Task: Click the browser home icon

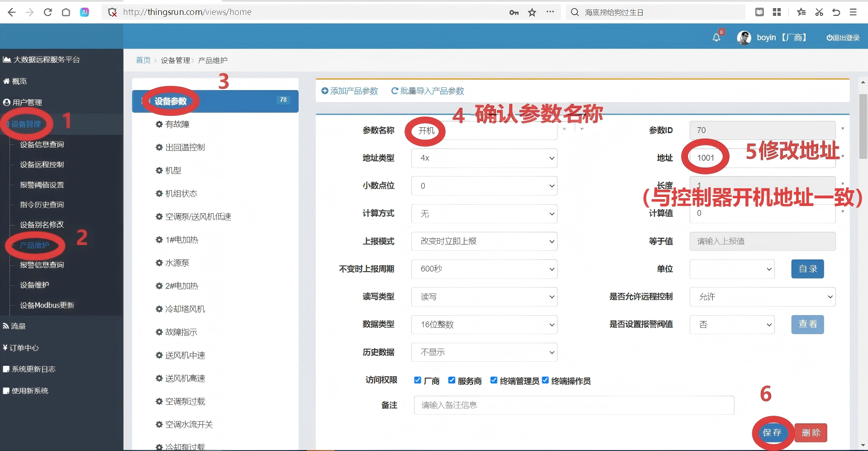Action: [66, 12]
